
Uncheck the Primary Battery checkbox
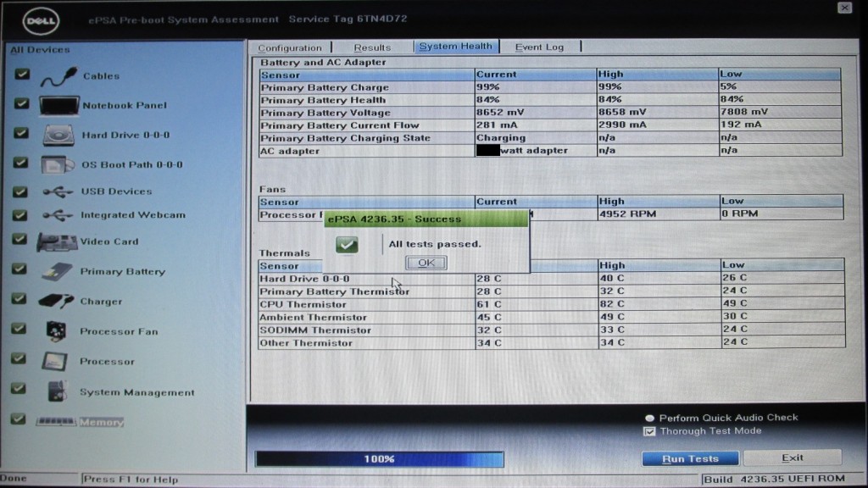tap(19, 269)
